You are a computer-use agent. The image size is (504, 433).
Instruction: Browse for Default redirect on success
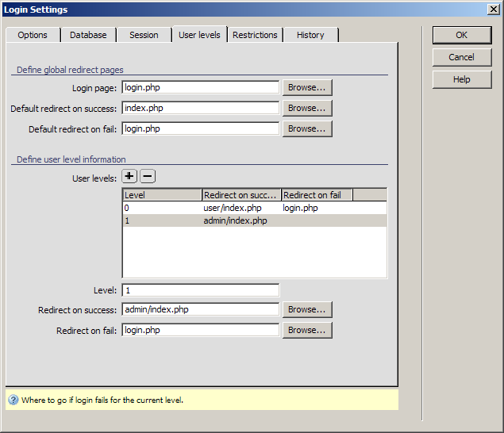click(307, 108)
